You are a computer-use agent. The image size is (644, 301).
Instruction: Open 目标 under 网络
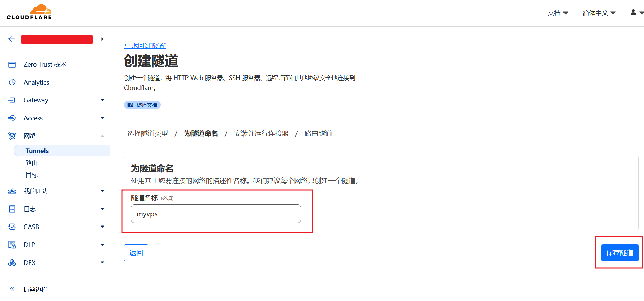point(32,175)
